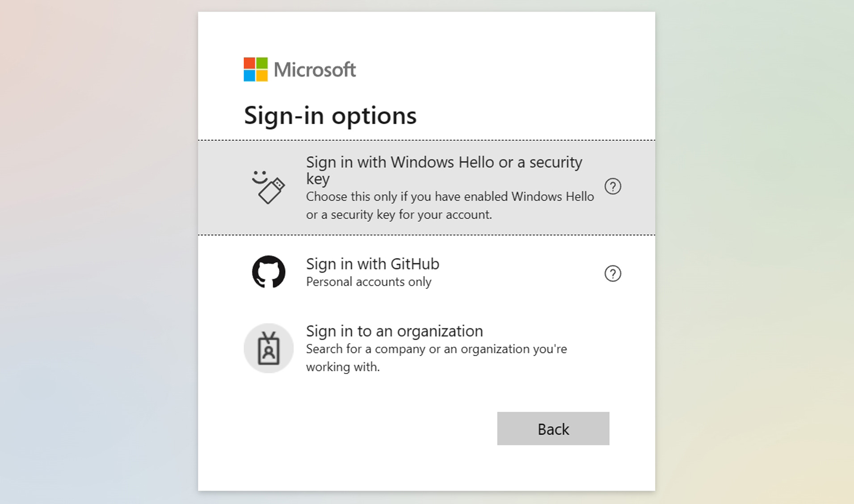Click the Personal accounts only text
The width and height of the screenshot is (854, 504).
coord(369,281)
